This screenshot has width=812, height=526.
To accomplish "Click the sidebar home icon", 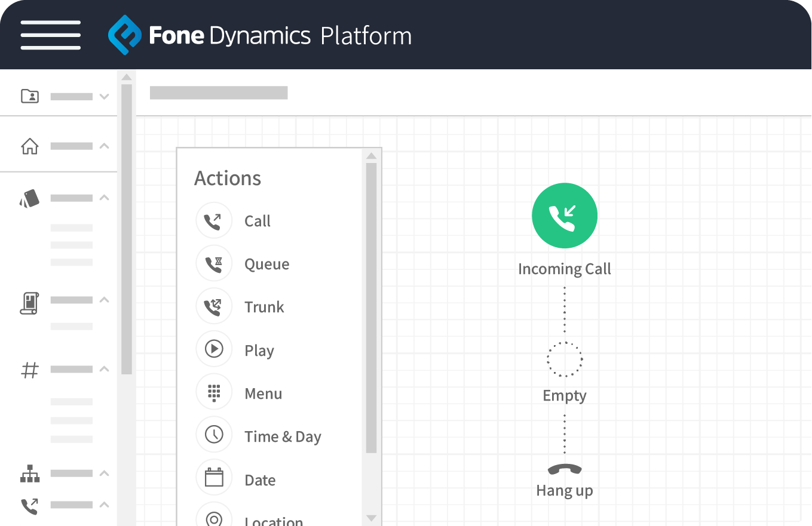I will tap(29, 145).
